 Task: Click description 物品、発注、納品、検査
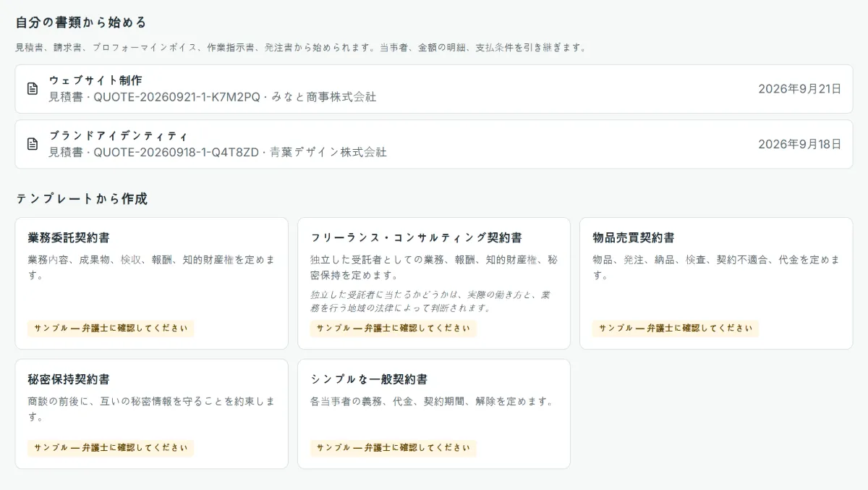716,267
